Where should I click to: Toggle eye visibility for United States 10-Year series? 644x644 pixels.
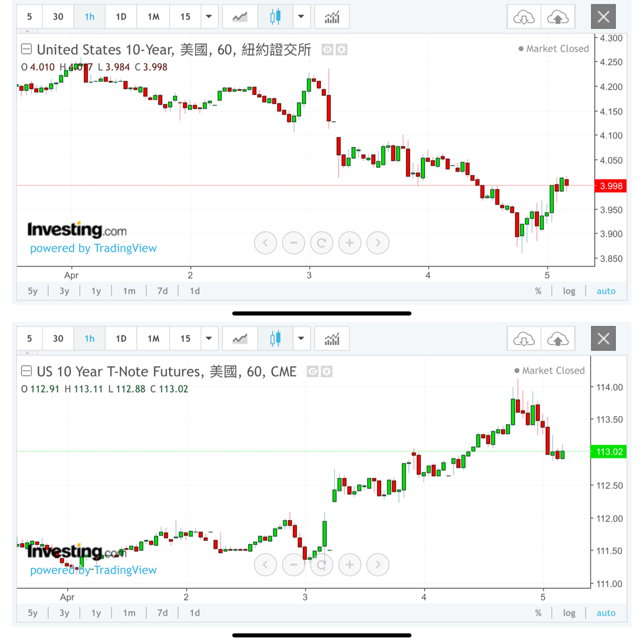(328, 50)
